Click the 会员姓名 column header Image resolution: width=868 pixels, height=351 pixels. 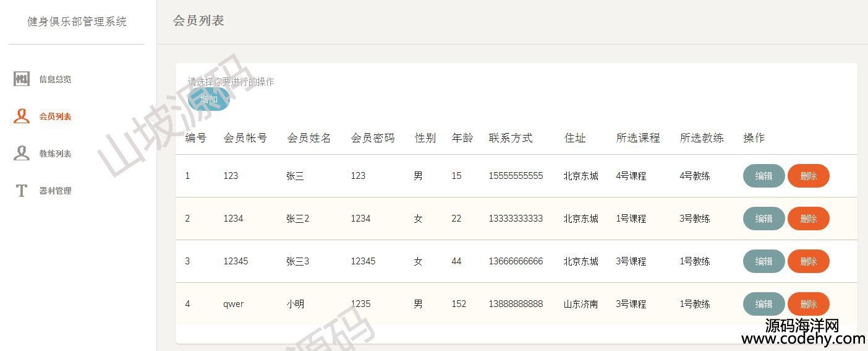tap(309, 138)
